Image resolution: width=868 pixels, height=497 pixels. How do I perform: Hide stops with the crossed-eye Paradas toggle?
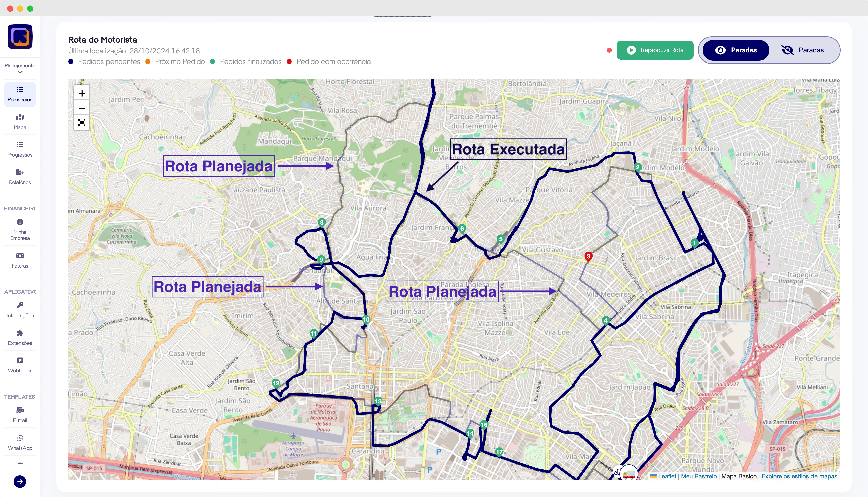coord(802,50)
